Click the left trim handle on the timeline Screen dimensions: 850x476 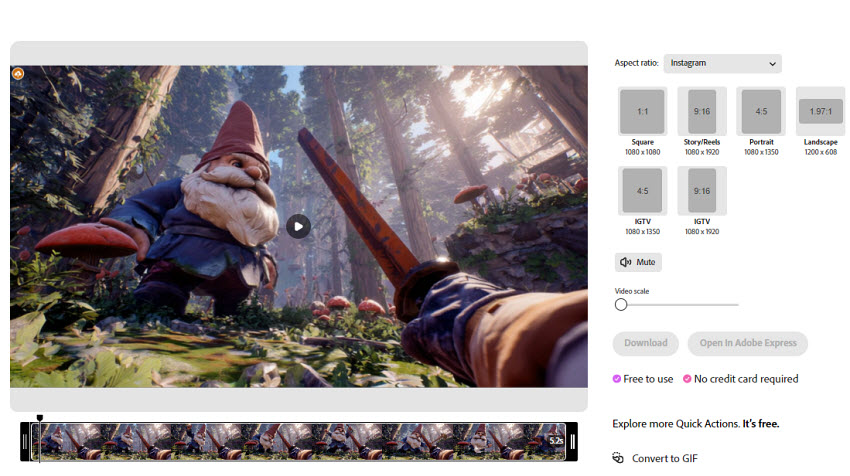click(x=25, y=442)
